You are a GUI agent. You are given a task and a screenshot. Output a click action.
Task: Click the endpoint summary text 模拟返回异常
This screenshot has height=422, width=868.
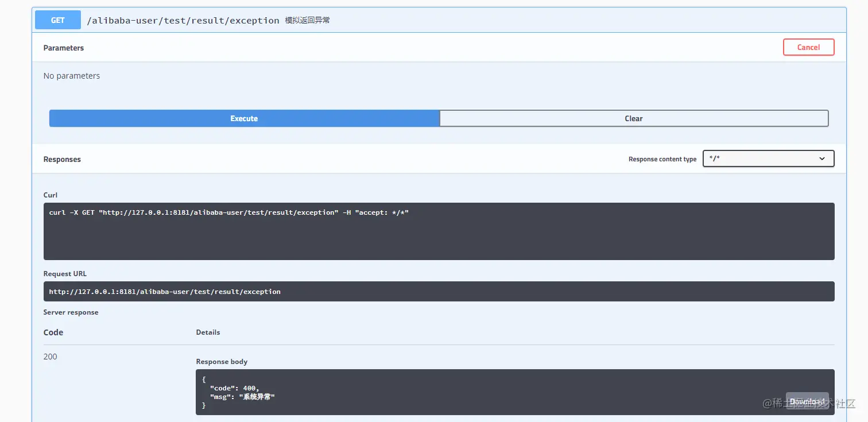tap(308, 21)
